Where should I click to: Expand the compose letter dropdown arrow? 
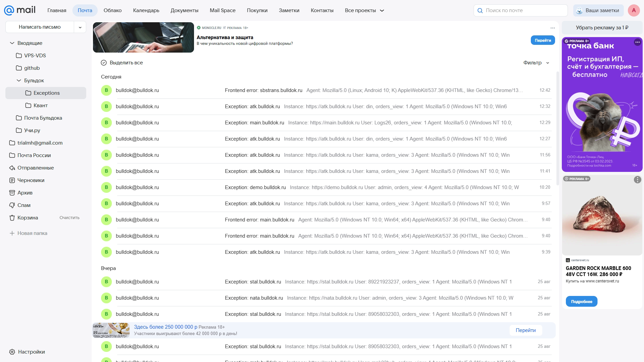point(80,27)
